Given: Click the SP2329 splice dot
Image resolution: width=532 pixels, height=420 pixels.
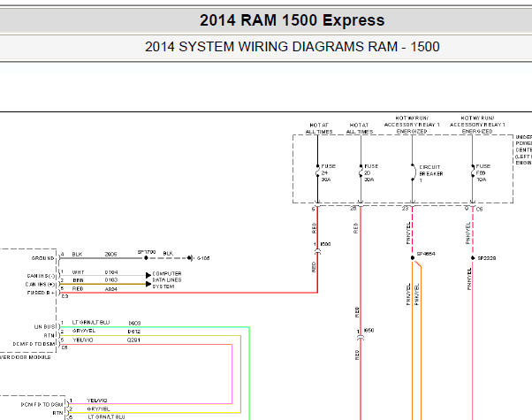Looking at the screenshot, I should click(473, 258).
